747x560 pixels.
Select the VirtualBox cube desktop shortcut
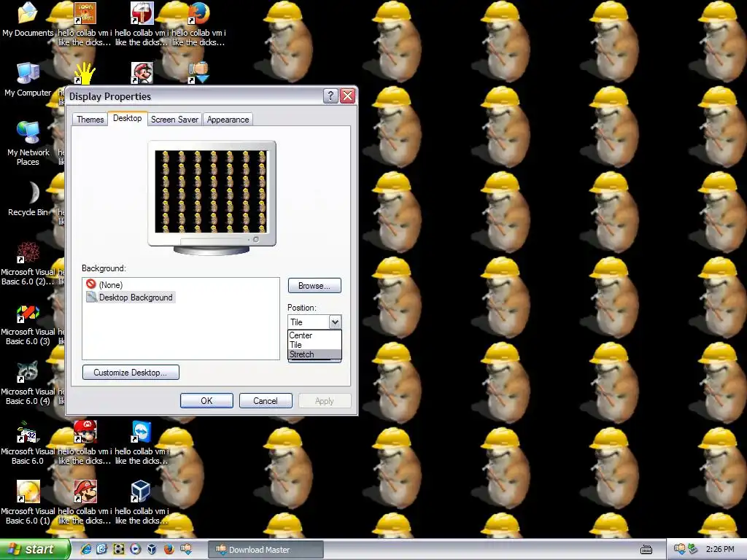coord(142,491)
